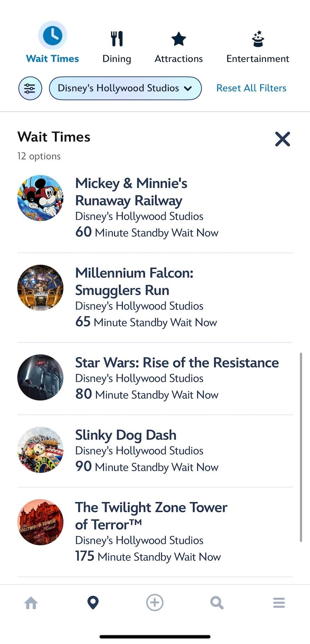
Task: Open the Dining fork and knife icon
Action: point(117,39)
